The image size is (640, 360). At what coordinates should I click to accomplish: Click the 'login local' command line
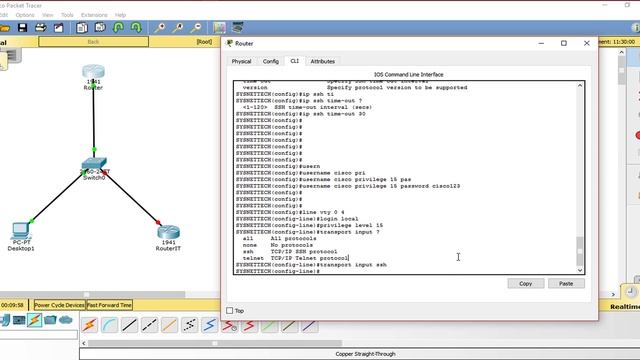tap(297, 219)
